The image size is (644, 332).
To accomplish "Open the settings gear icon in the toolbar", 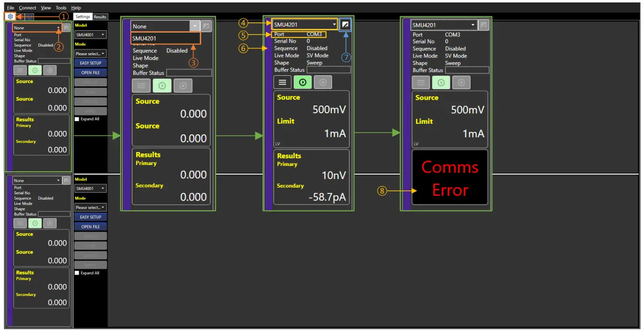I will point(11,16).
